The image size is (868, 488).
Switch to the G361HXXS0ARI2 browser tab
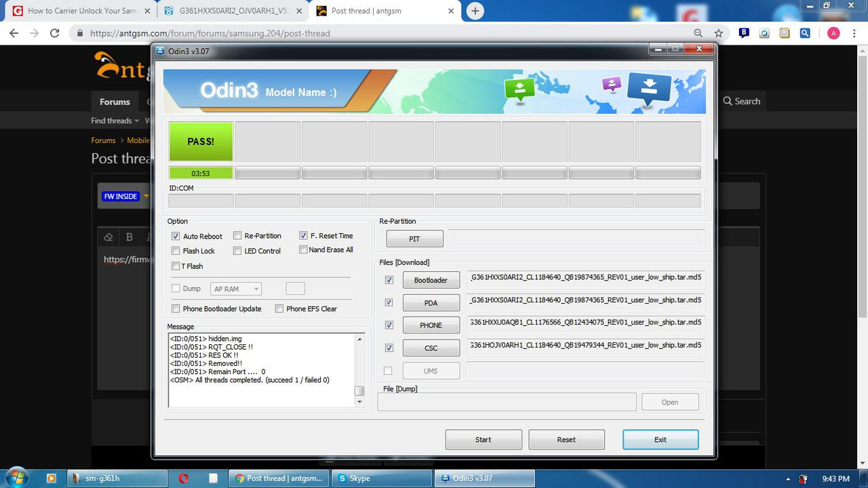233,12
